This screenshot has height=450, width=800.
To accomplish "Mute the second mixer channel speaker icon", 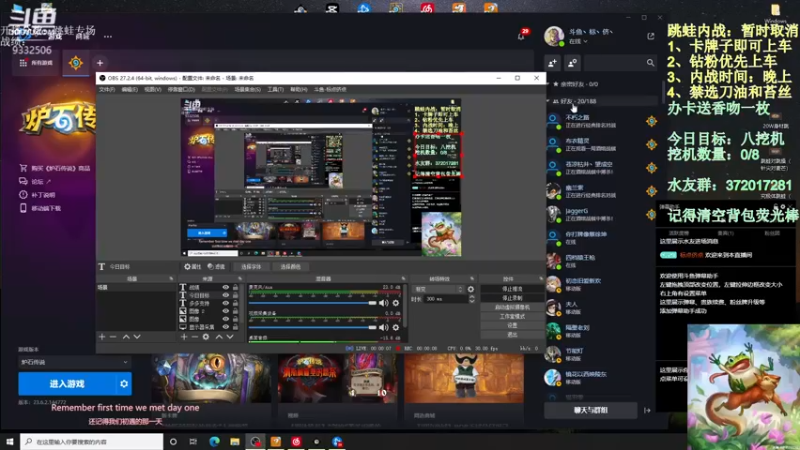I will [x=383, y=328].
